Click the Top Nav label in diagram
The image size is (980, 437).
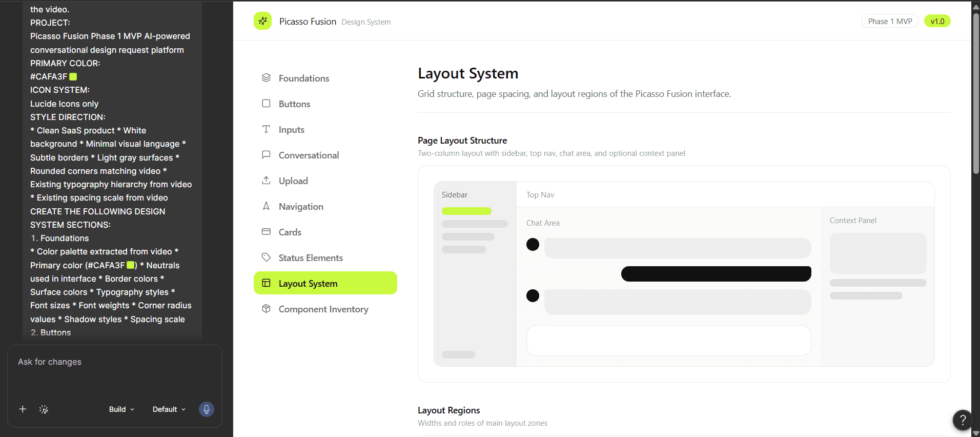coord(540,195)
